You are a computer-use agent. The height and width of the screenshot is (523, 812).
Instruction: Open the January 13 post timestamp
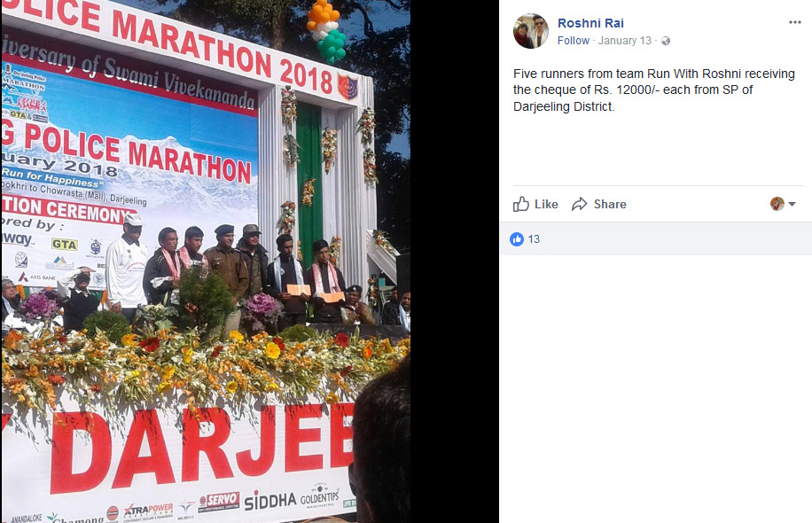click(x=625, y=41)
